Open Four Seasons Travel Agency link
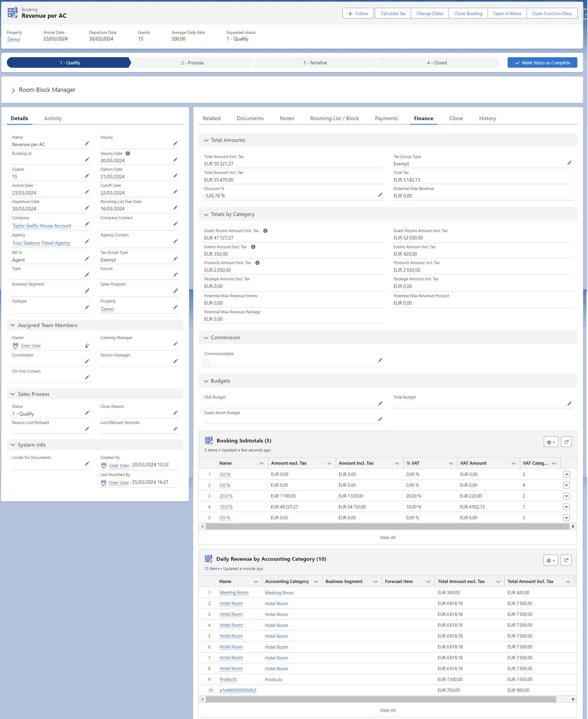Image resolution: width=588 pixels, height=719 pixels. coord(41,243)
